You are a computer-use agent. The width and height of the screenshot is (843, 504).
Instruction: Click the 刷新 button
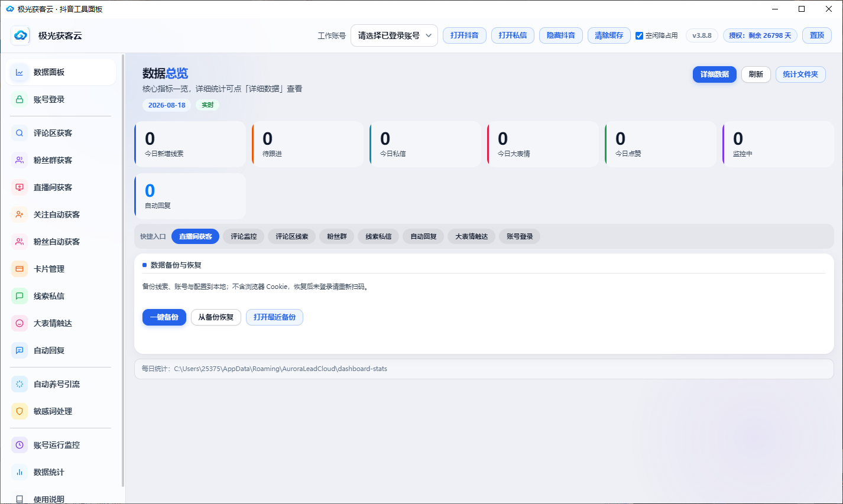(x=756, y=74)
